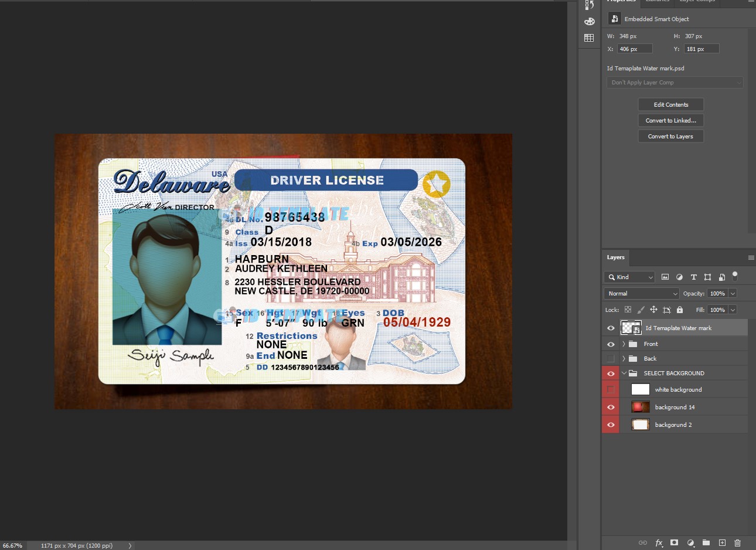This screenshot has height=550, width=756.
Task: Filter layers by shape layers icon
Action: click(707, 277)
